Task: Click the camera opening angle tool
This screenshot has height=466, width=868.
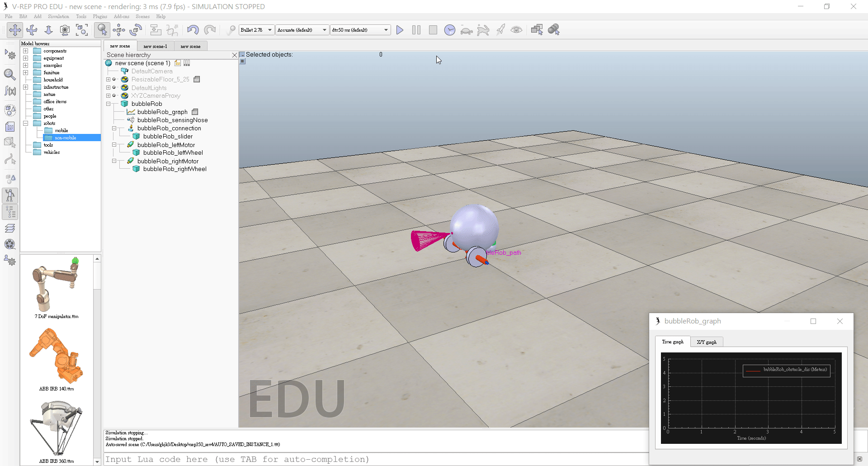Action: 65,30
